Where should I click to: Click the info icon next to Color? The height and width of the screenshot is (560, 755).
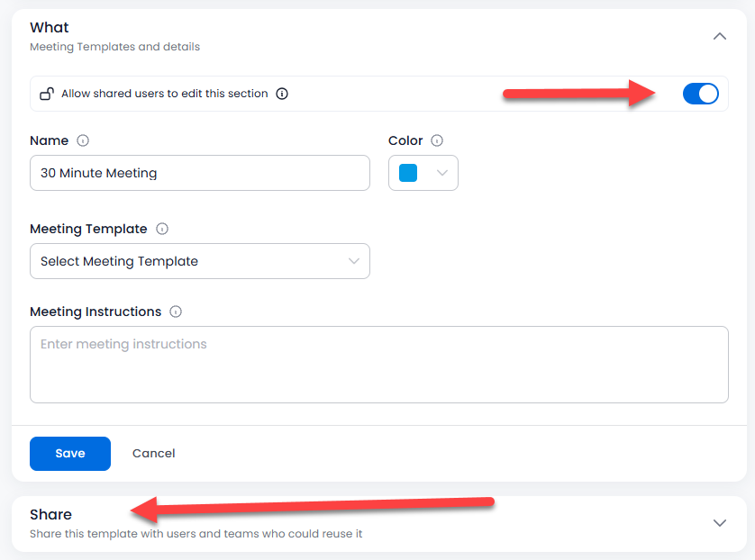(x=437, y=140)
